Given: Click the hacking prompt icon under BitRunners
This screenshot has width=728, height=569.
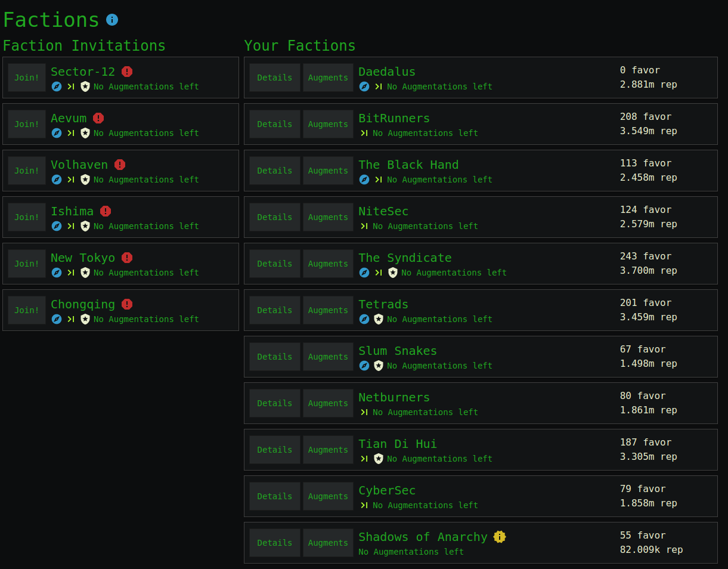Looking at the screenshot, I should tap(364, 133).
